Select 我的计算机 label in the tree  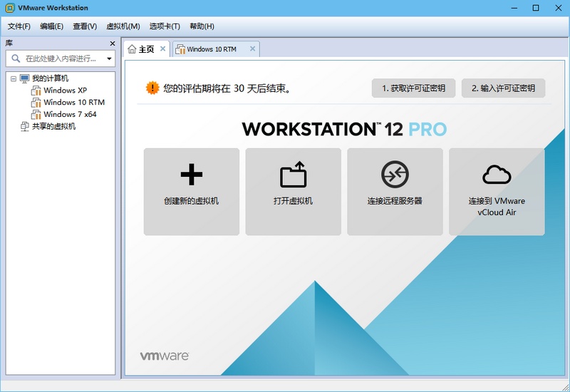(x=50, y=78)
